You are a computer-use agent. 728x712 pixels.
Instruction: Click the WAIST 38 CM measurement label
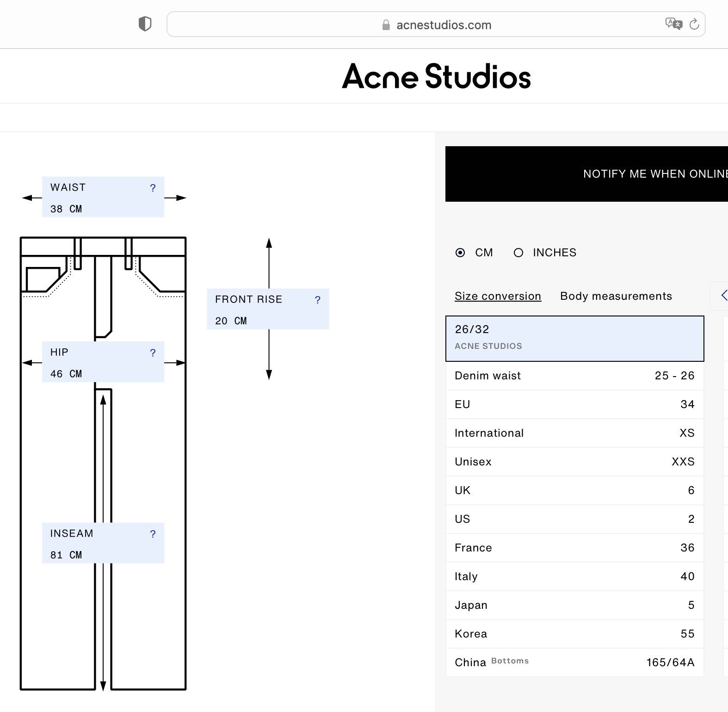click(x=103, y=197)
